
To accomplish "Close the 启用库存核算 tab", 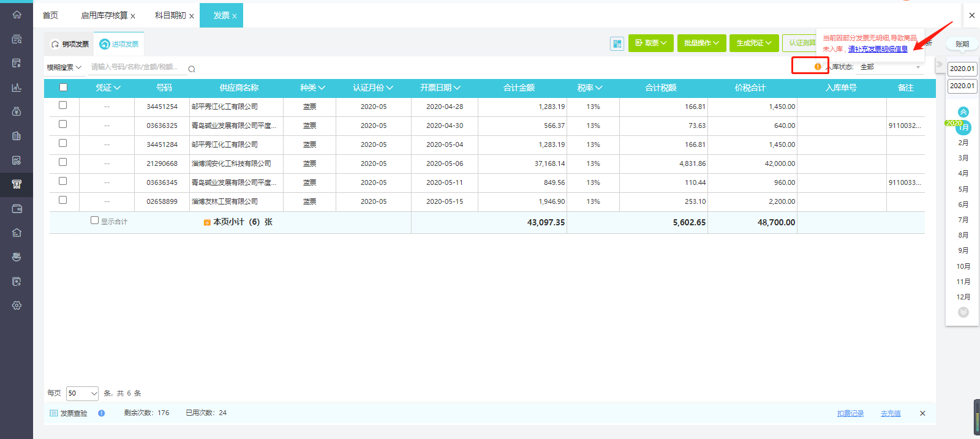I will (x=133, y=17).
